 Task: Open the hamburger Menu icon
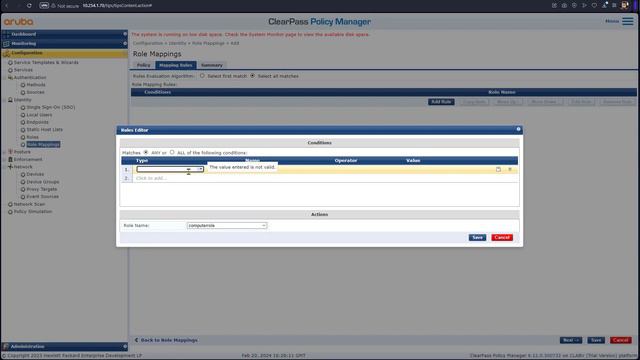coord(628,21)
